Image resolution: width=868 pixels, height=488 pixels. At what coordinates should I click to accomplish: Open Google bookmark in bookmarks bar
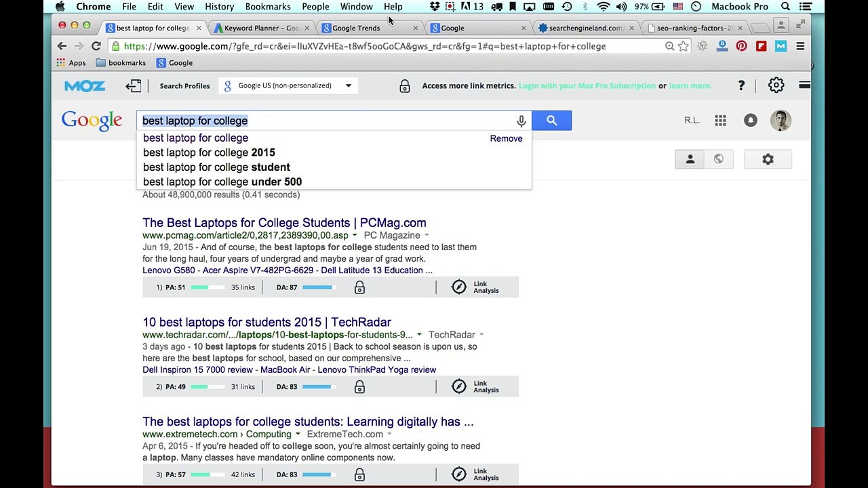point(175,63)
